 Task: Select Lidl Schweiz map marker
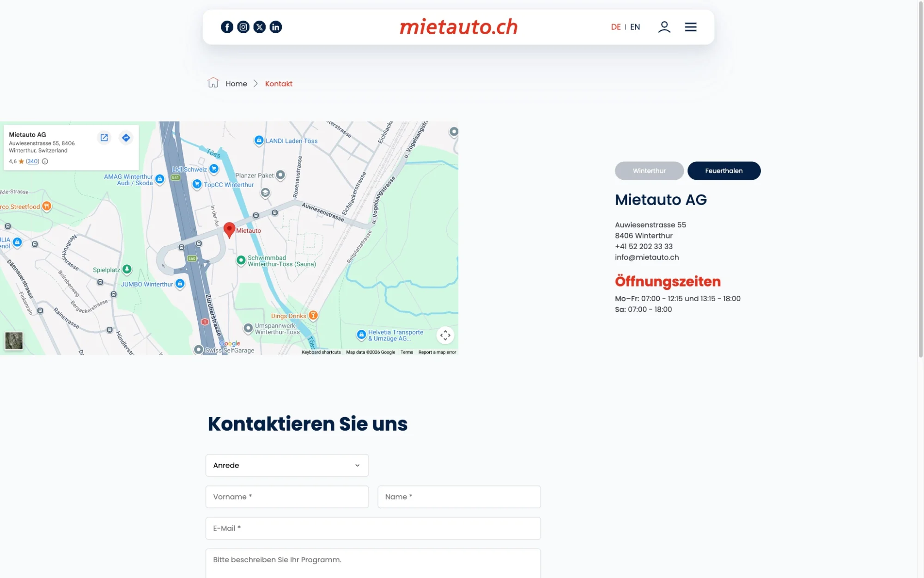[214, 169]
